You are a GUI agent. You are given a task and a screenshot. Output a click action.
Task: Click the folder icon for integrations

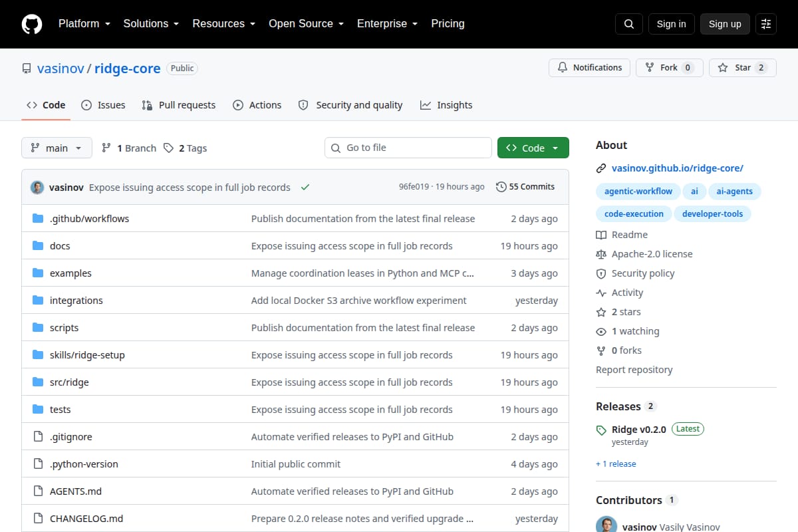38,301
